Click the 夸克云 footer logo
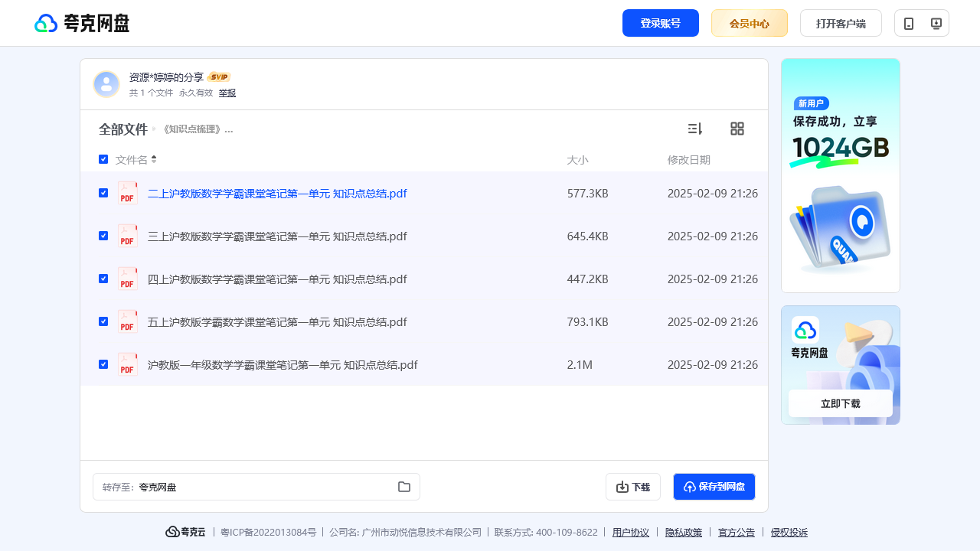 (185, 532)
